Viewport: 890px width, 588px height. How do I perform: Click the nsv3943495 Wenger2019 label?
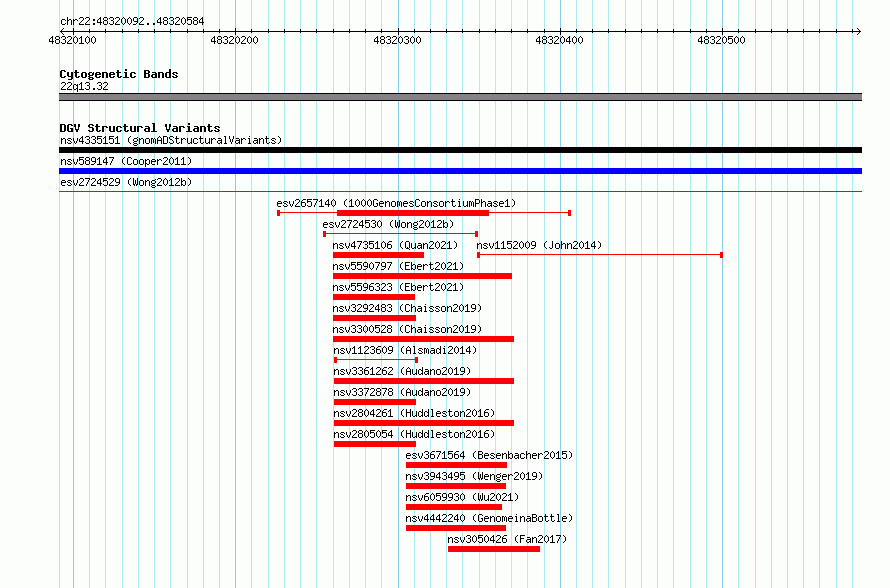coord(474,476)
